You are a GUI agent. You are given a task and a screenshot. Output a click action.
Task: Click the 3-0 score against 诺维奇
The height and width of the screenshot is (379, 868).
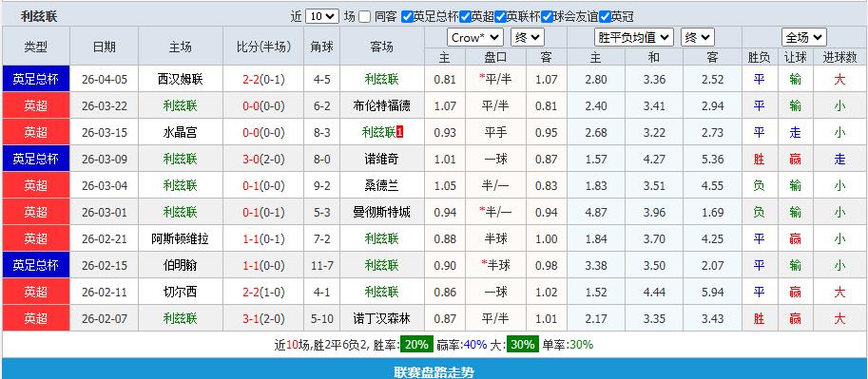pyautogui.click(x=251, y=159)
